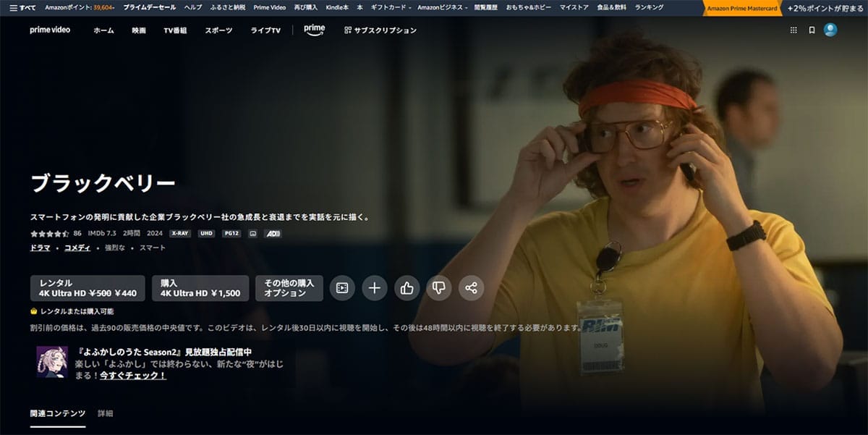Click the ブラックベリー title

[103, 184]
